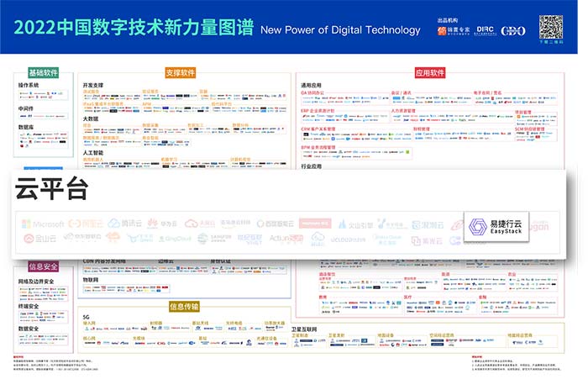Click the 物联网 heading

tap(91, 280)
